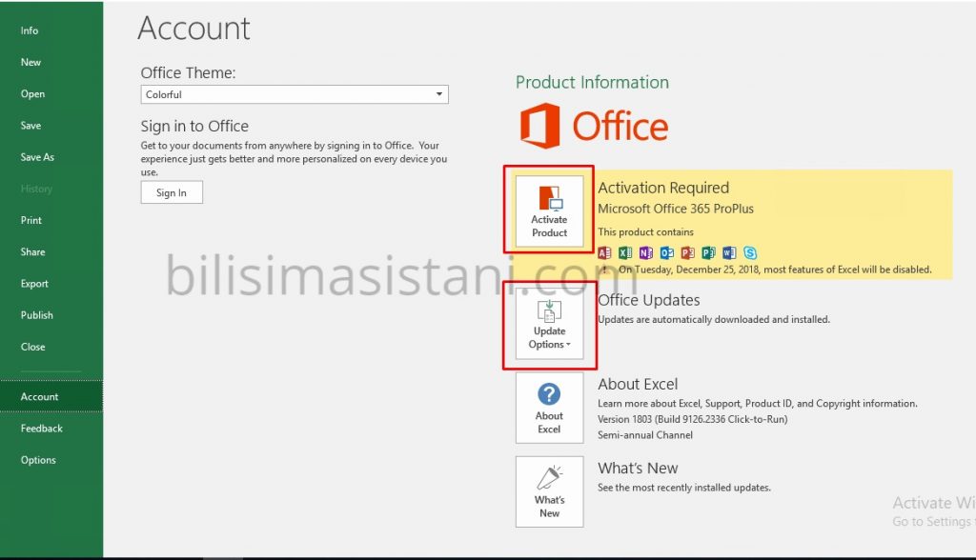The width and height of the screenshot is (976, 560).
Task: Click the Product Information heading
Action: click(592, 82)
